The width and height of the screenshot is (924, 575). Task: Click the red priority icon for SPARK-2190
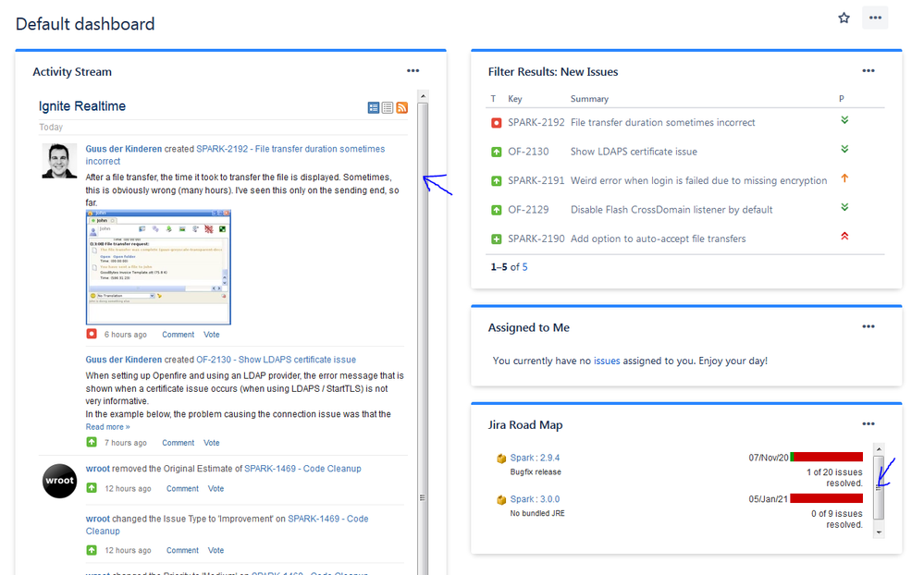tap(844, 237)
